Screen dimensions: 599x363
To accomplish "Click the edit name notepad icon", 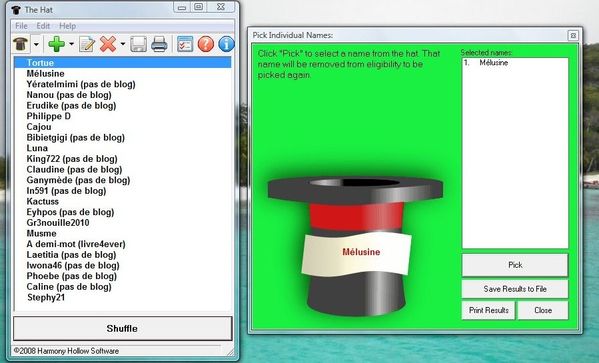I will click(x=87, y=44).
